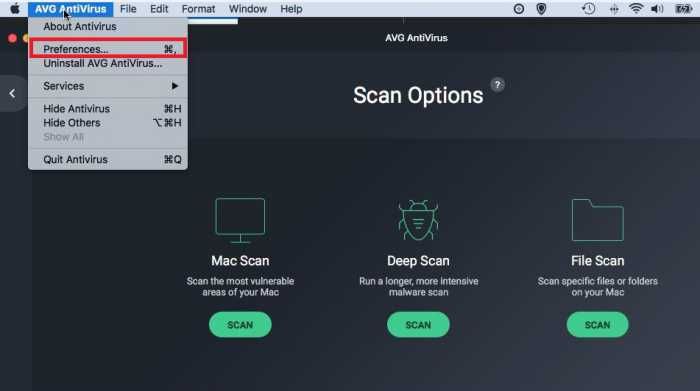The image size is (700, 391).
Task: Click 'Scan specific files or folders' description
Action: 597,287
